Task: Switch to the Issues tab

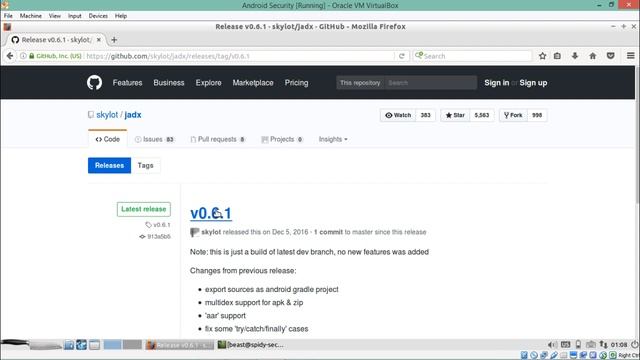Action: click(x=154, y=139)
